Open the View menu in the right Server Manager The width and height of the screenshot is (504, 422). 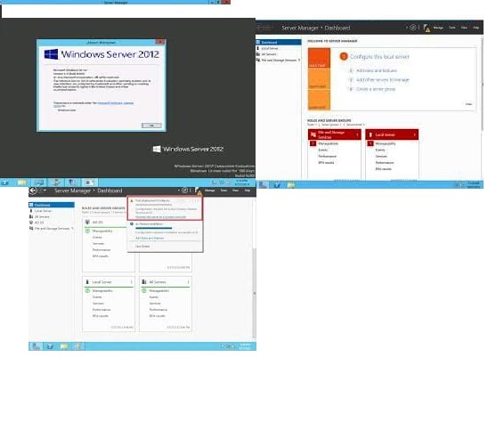pyautogui.click(x=464, y=28)
